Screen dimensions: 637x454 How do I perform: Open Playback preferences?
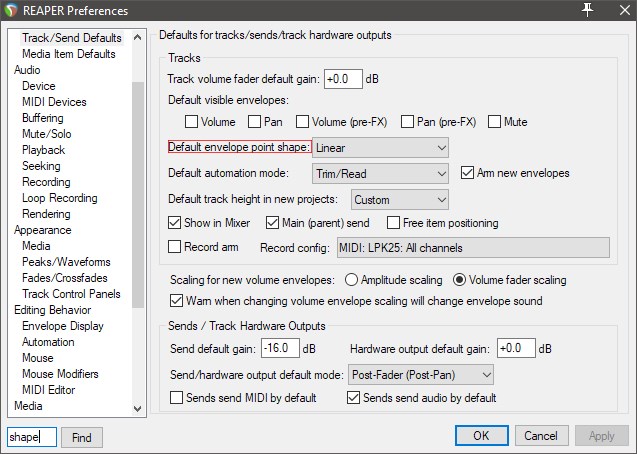pyautogui.click(x=43, y=150)
